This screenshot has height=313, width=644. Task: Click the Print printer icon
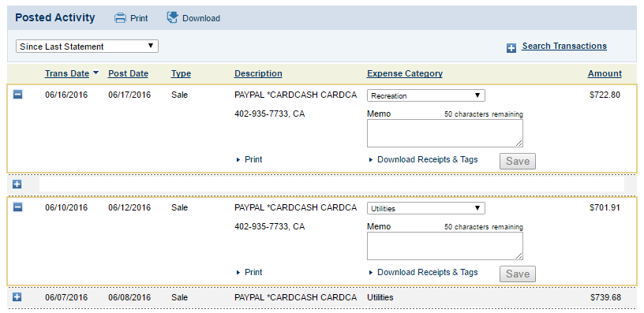[x=120, y=18]
